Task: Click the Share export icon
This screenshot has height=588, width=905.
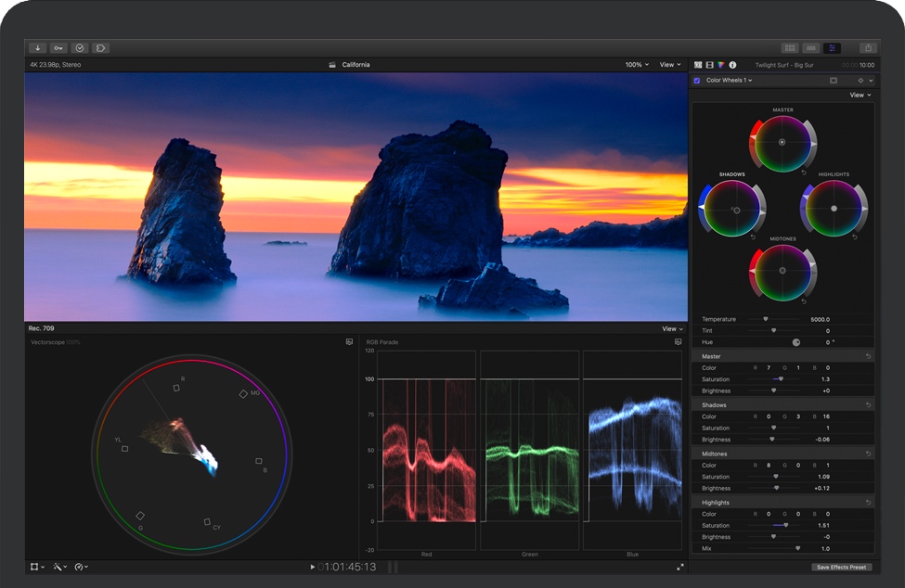Action: [x=867, y=47]
